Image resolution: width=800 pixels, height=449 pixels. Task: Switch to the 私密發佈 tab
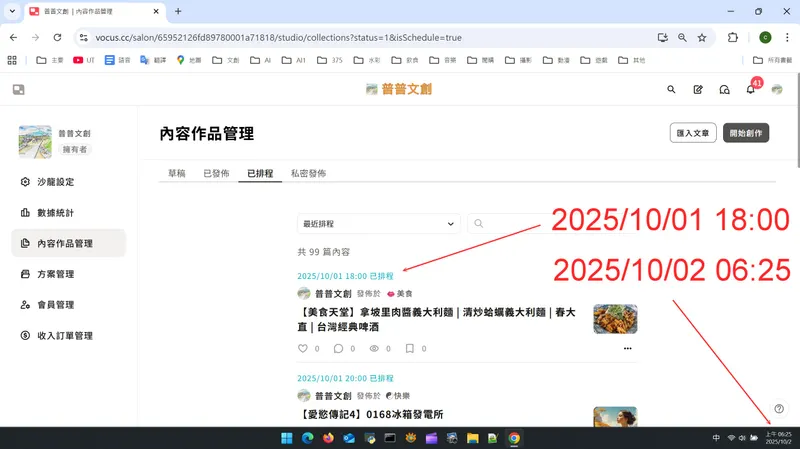(x=308, y=173)
